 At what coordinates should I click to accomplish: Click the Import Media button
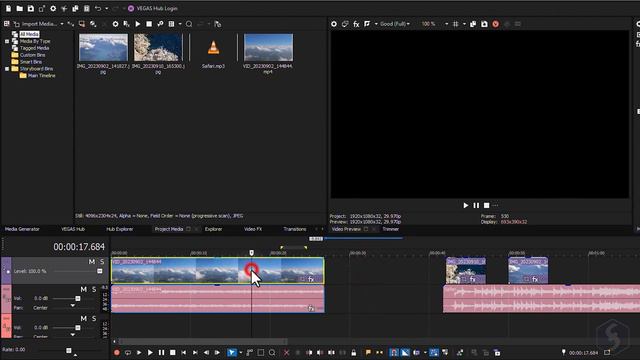point(35,24)
